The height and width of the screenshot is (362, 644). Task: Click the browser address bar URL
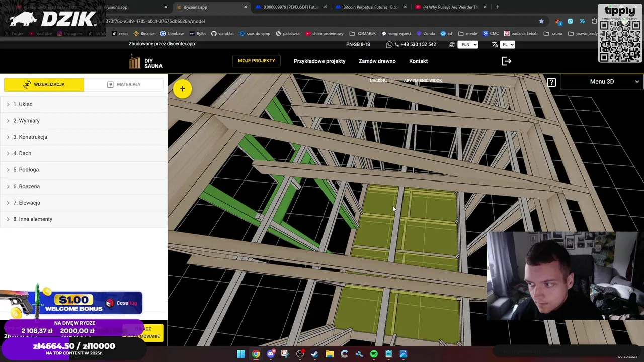tap(154, 21)
